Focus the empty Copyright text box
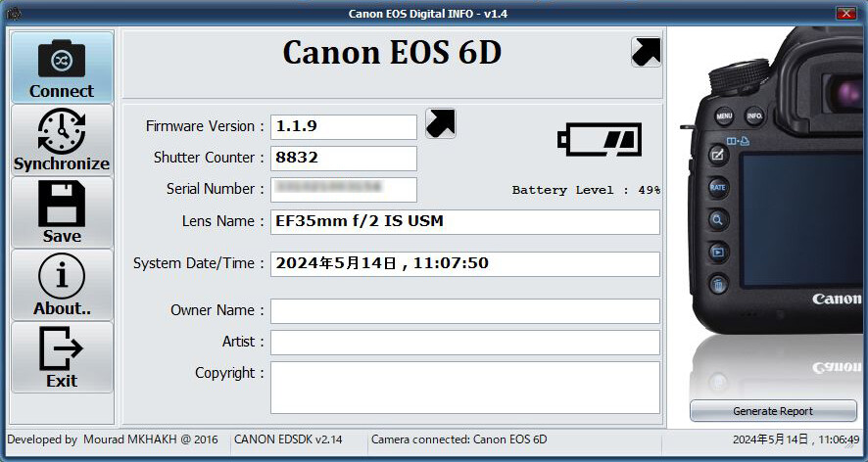 [x=465, y=388]
